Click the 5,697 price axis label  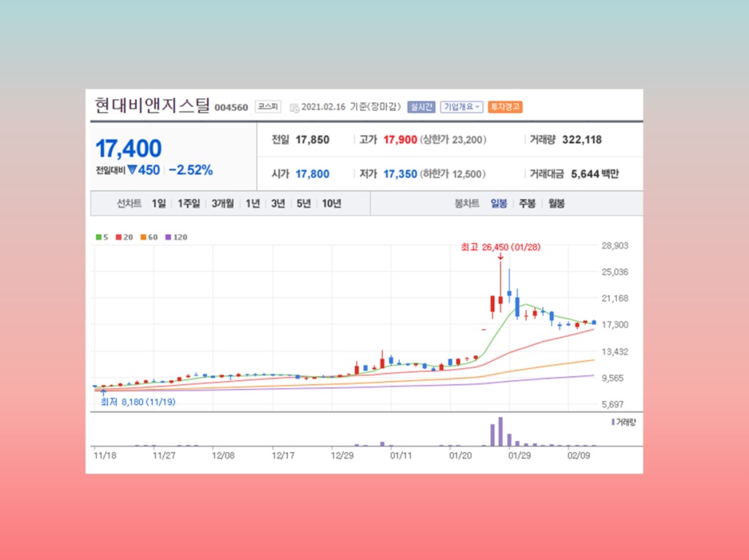click(x=615, y=405)
